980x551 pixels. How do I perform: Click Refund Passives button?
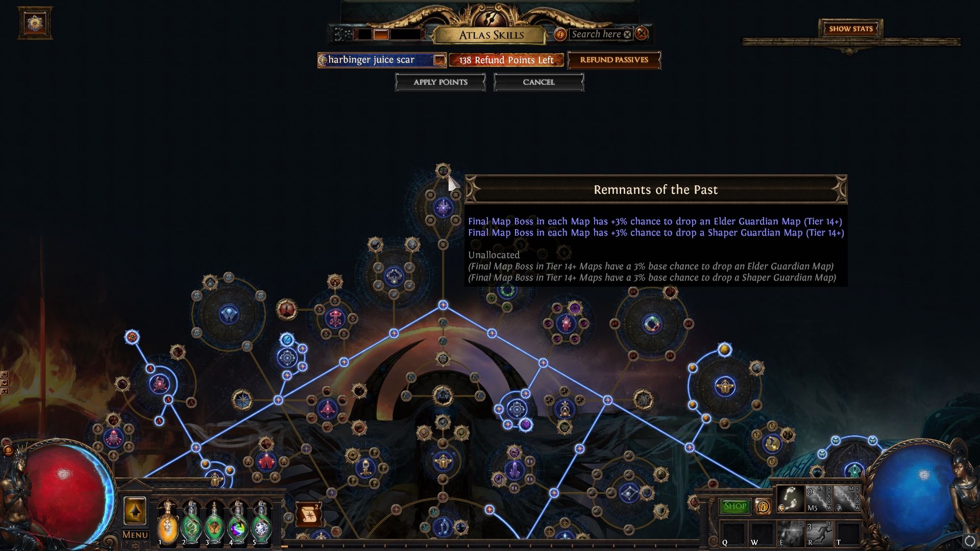click(612, 60)
